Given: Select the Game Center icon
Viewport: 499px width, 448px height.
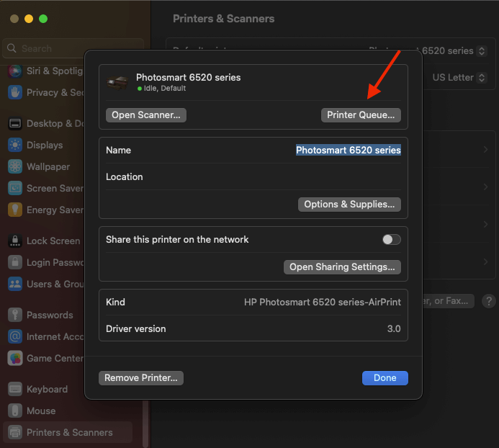Looking at the screenshot, I should pyautogui.click(x=15, y=358).
